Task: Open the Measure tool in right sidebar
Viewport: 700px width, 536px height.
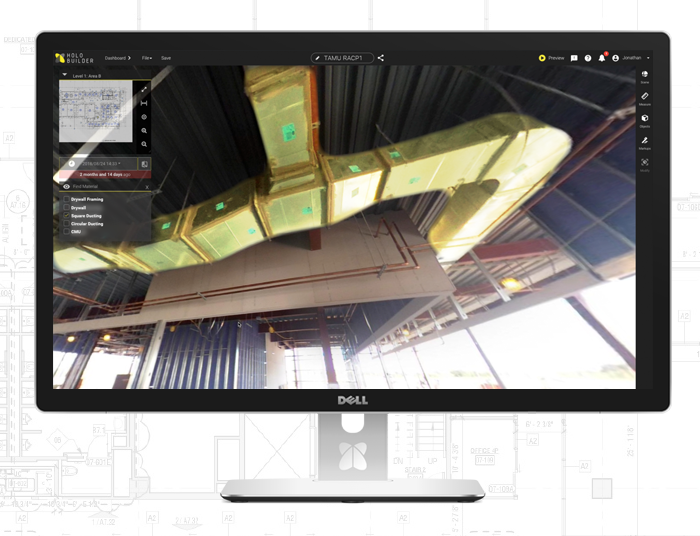Action: [644, 96]
